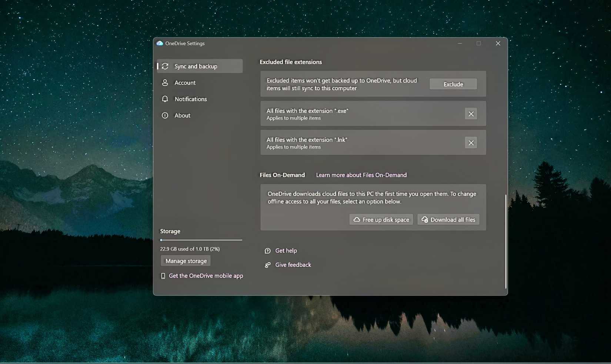Minimize the OneDrive Settings window
Viewport: 611px width, 364px height.
click(x=460, y=43)
